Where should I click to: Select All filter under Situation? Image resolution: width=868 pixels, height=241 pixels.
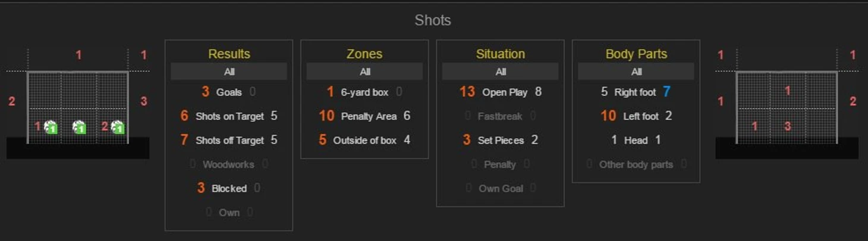click(x=501, y=72)
